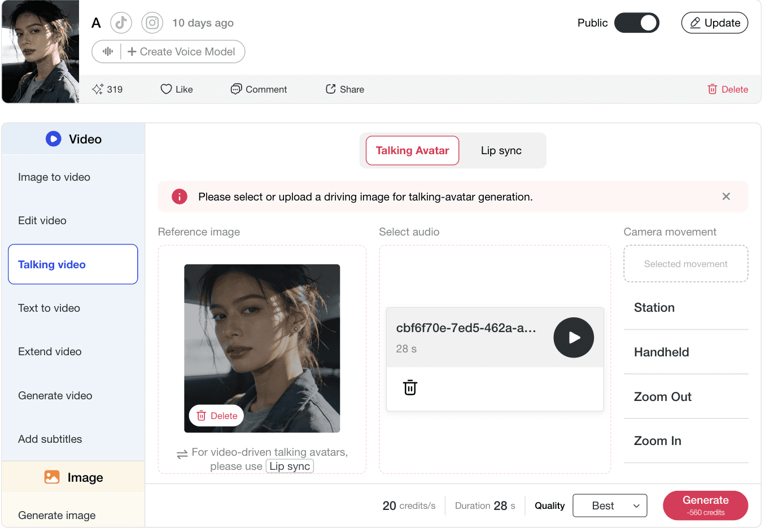Screen dimensions: 765x532
Task: Click the Video section header
Action: click(x=73, y=139)
